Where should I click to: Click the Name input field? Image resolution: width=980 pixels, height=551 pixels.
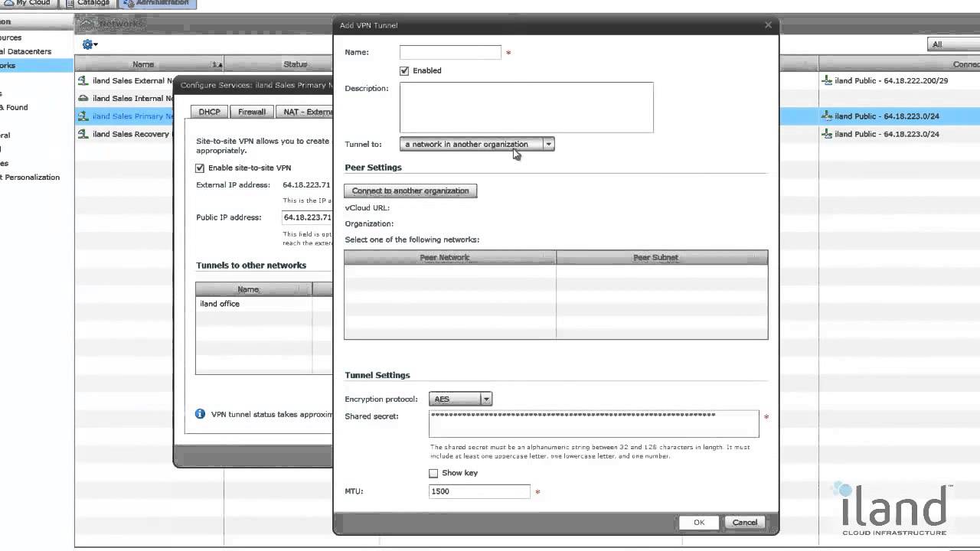pos(450,52)
